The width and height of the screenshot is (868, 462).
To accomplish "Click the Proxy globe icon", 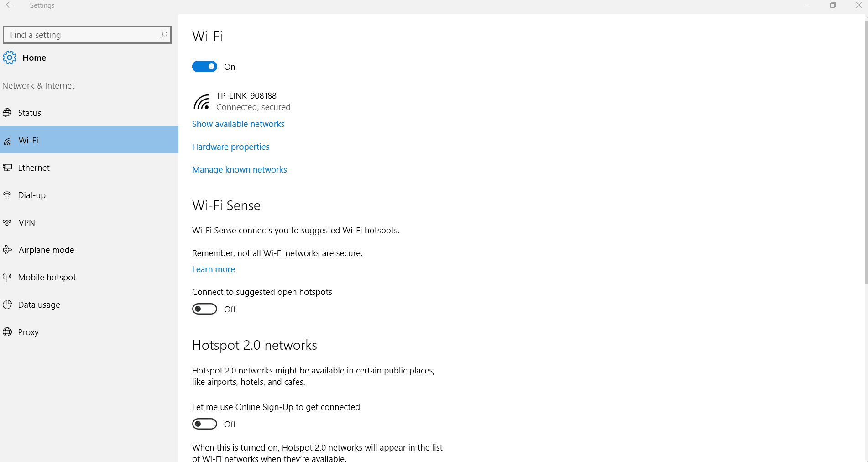I will click(x=7, y=332).
